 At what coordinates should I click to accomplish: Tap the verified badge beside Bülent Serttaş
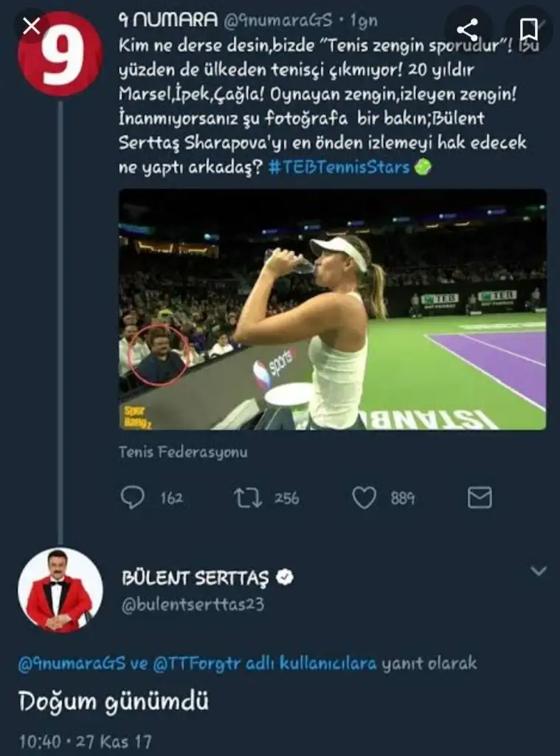[x=284, y=577]
